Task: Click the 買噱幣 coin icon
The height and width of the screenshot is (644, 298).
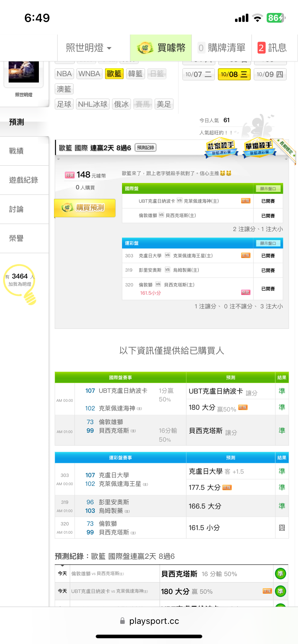Action: pos(145,48)
